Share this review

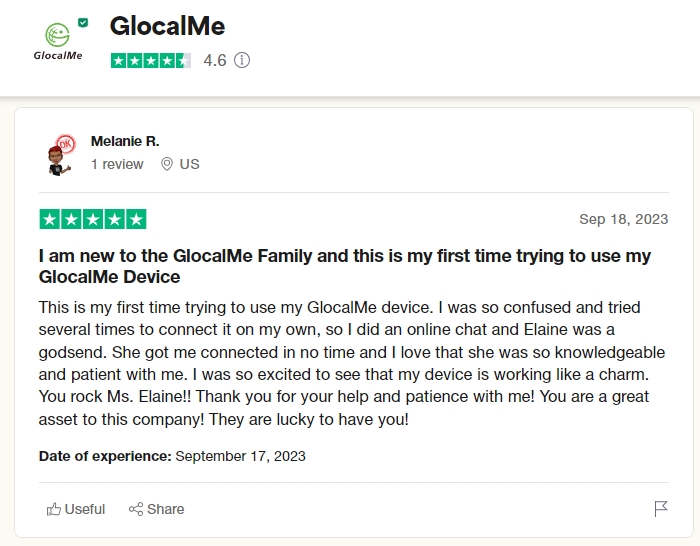(x=157, y=509)
